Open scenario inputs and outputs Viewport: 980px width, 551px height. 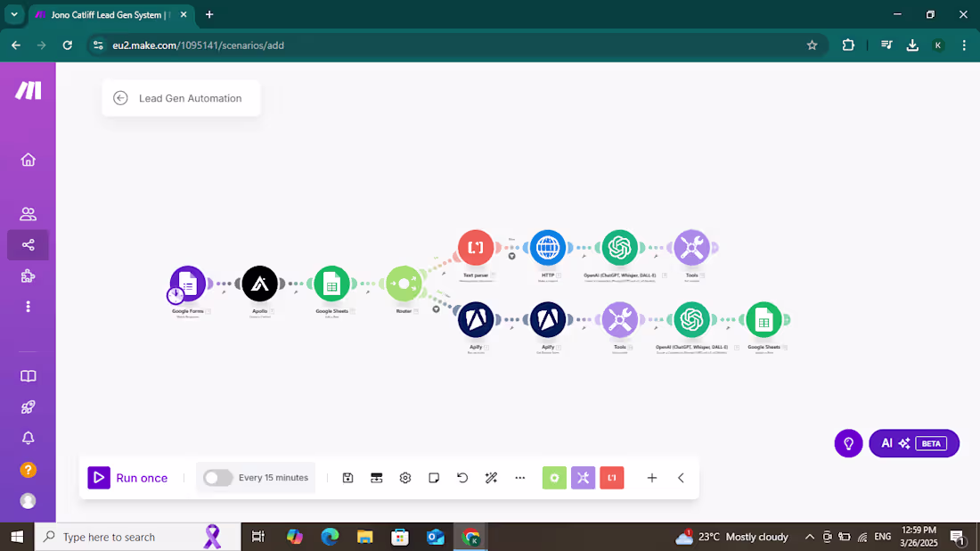pyautogui.click(x=376, y=478)
